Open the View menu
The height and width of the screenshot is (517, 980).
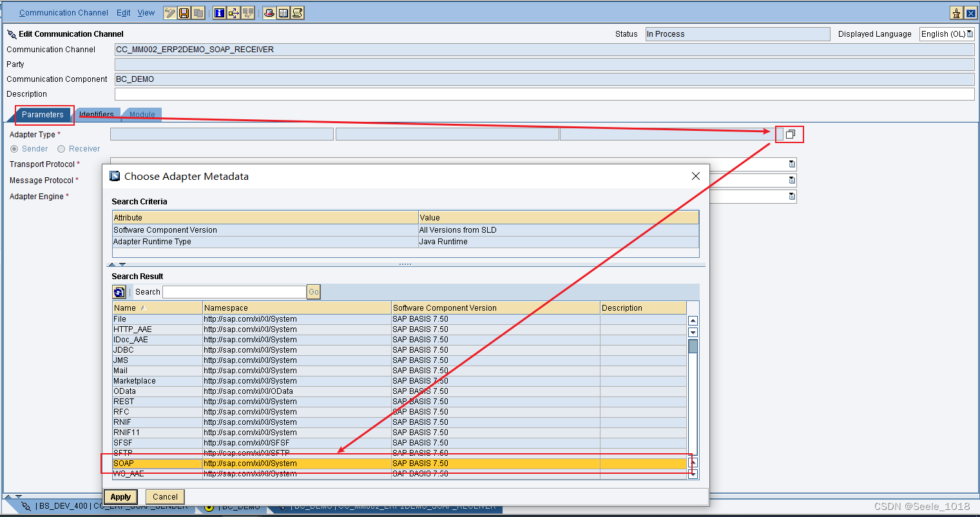(x=146, y=13)
